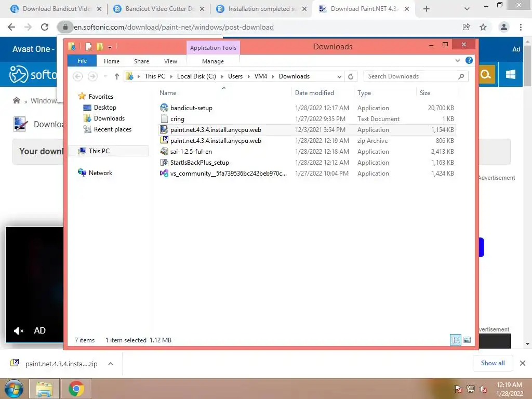Open a new Chrome tab
This screenshot has width=532, height=399.
pyautogui.click(x=427, y=9)
